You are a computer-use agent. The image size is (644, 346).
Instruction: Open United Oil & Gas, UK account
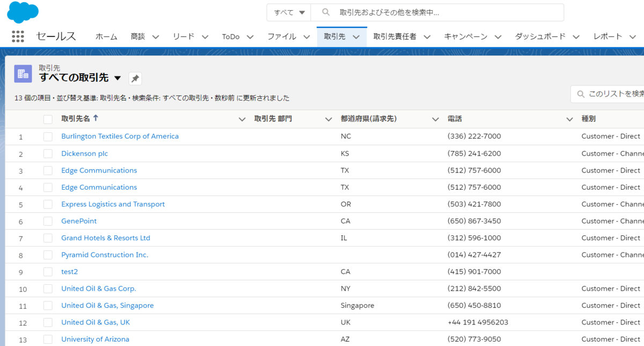pyautogui.click(x=96, y=322)
